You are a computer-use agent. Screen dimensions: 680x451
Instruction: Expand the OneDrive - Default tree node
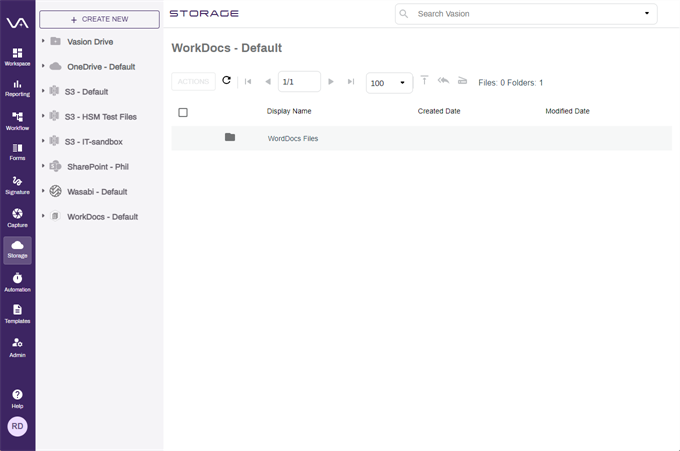click(43, 66)
